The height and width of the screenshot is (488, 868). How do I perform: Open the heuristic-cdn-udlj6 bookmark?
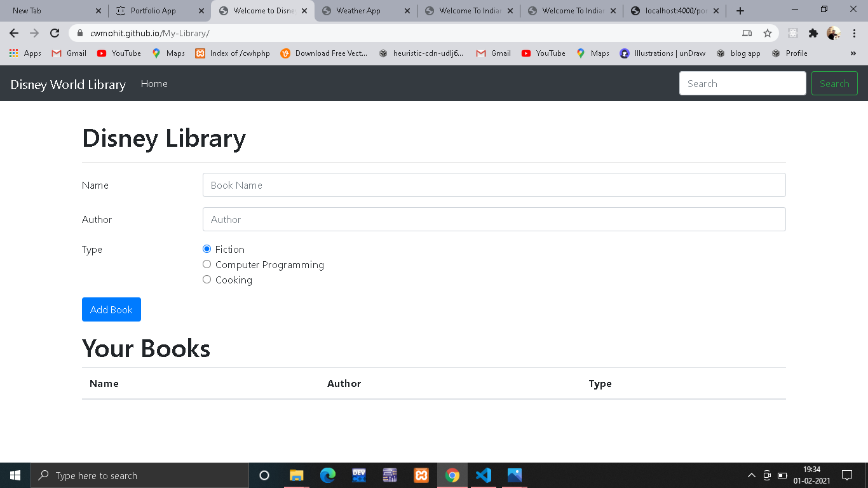pyautogui.click(x=421, y=53)
